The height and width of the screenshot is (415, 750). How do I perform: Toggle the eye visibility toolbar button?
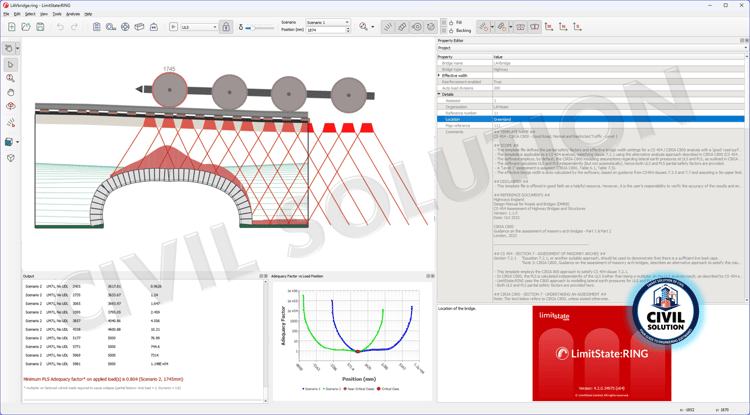pyautogui.click(x=417, y=27)
